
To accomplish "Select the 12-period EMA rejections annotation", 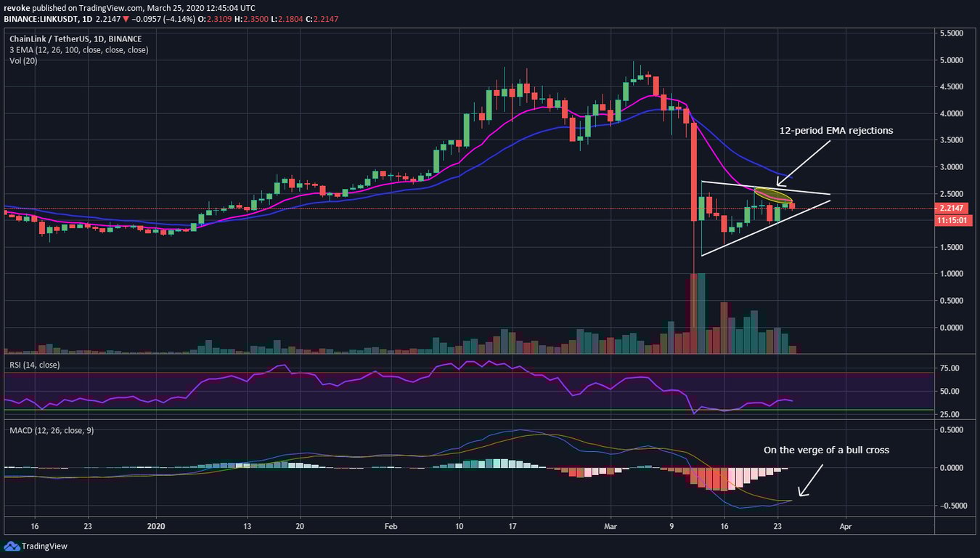I will coord(835,131).
